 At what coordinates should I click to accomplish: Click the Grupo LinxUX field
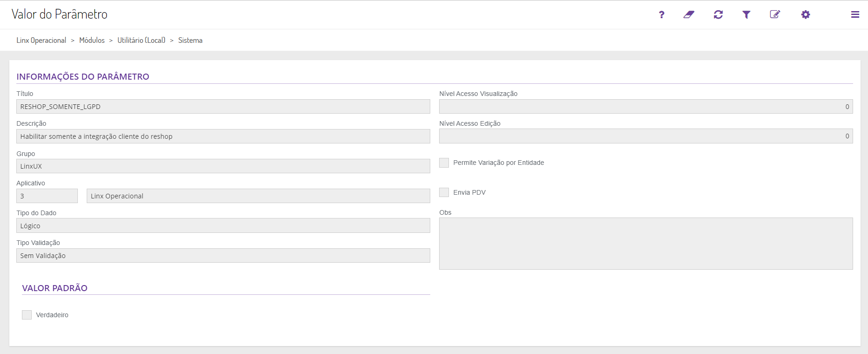[x=223, y=166]
